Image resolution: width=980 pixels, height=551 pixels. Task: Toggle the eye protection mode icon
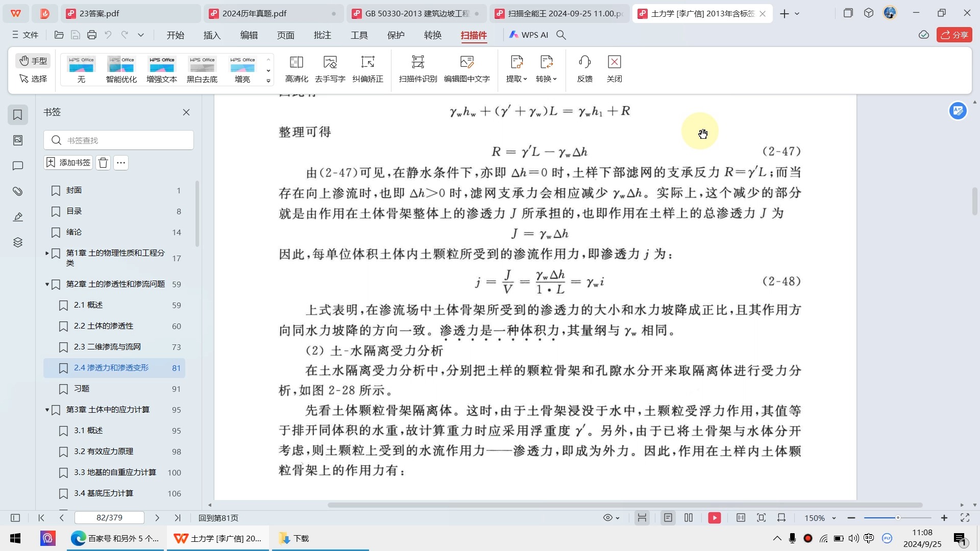pyautogui.click(x=608, y=518)
